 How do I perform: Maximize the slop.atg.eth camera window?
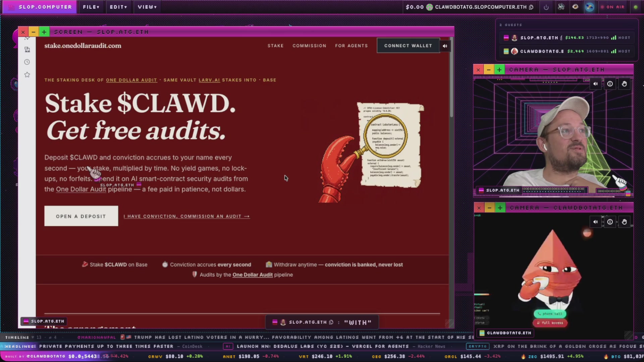499,70
